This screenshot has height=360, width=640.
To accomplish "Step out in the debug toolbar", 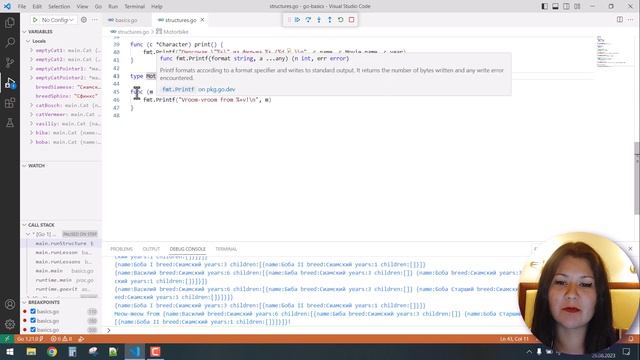I will coord(330,20).
